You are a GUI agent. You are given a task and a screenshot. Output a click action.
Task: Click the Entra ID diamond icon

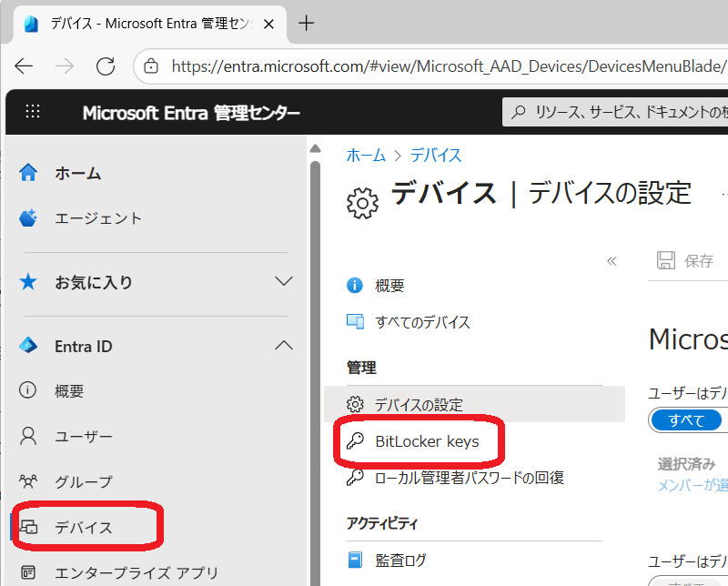tap(28, 346)
